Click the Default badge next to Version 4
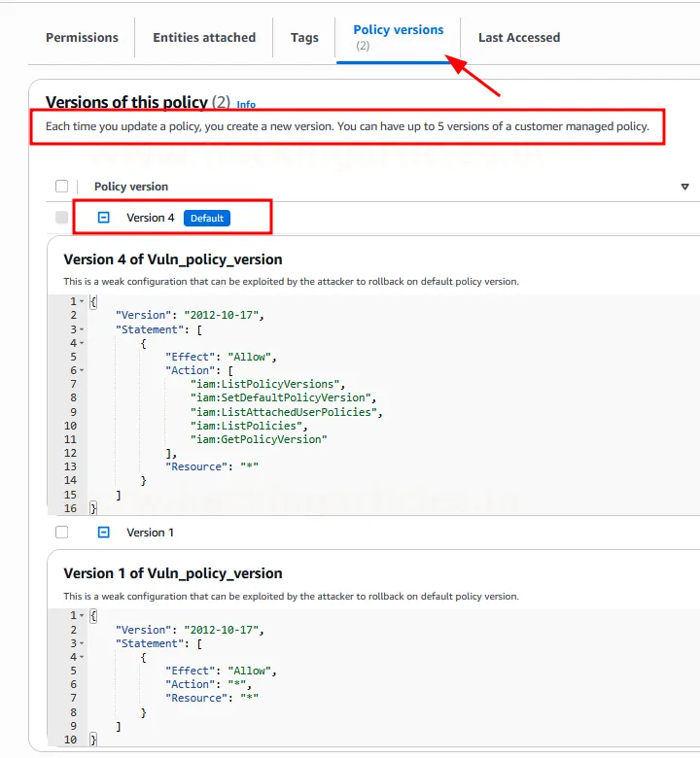This screenshot has width=700, height=758. coord(207,219)
